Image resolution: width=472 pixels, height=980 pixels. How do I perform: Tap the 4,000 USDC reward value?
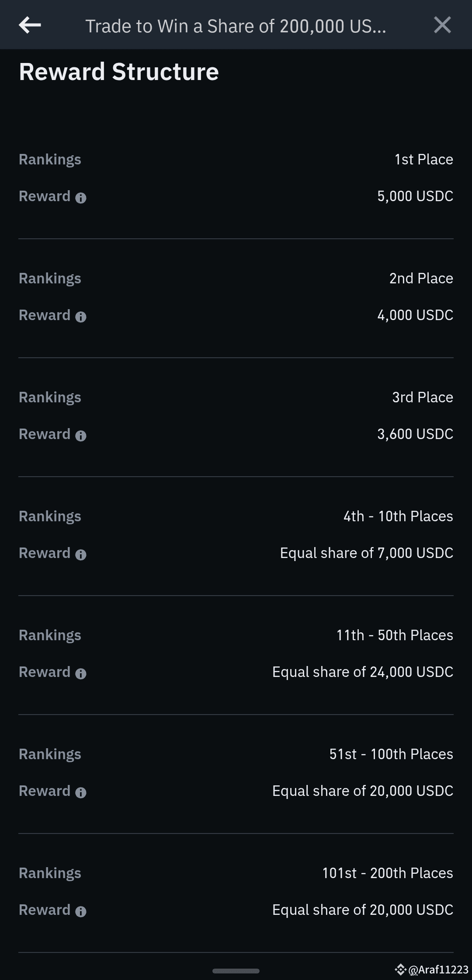pyautogui.click(x=415, y=315)
